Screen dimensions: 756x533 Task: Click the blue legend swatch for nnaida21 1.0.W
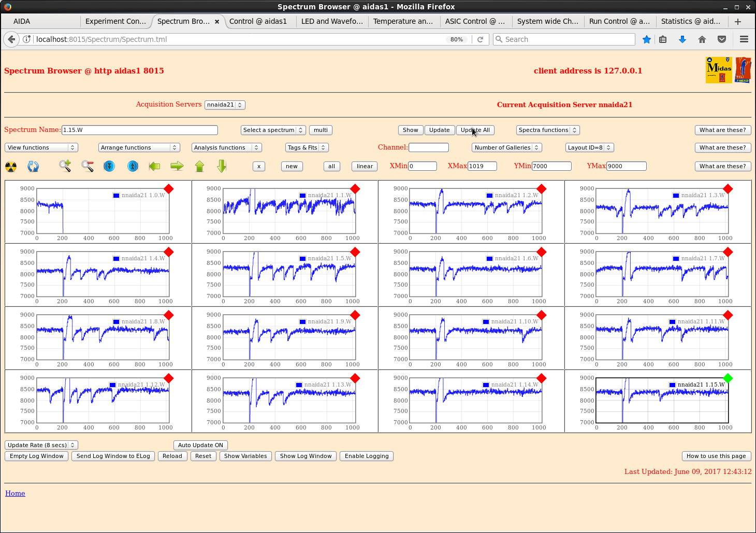click(117, 196)
